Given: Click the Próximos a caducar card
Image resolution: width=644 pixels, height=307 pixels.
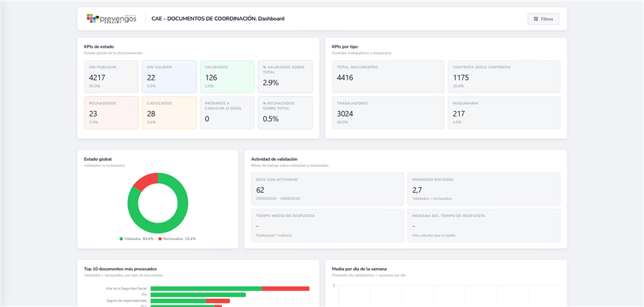Looking at the screenshot, I should point(227,113).
